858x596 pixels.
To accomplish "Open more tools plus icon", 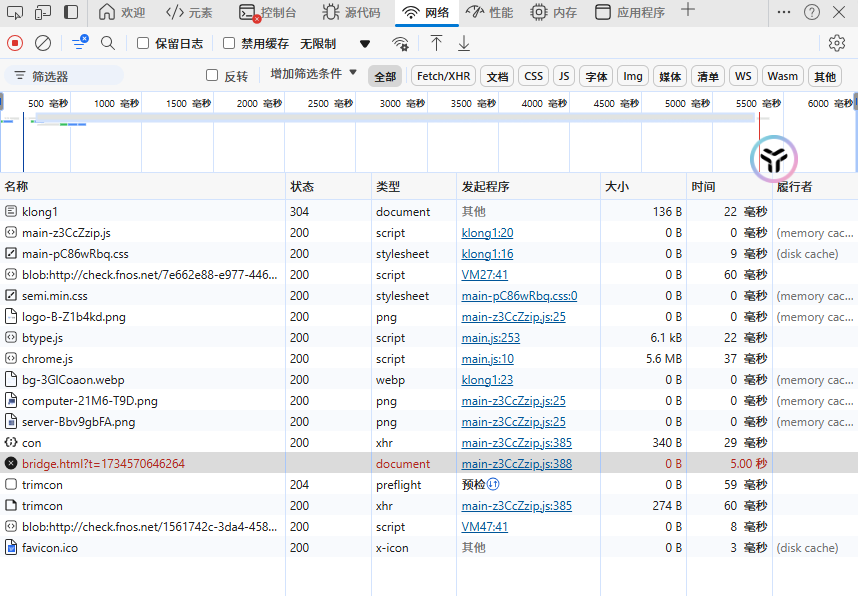I will tap(688, 10).
